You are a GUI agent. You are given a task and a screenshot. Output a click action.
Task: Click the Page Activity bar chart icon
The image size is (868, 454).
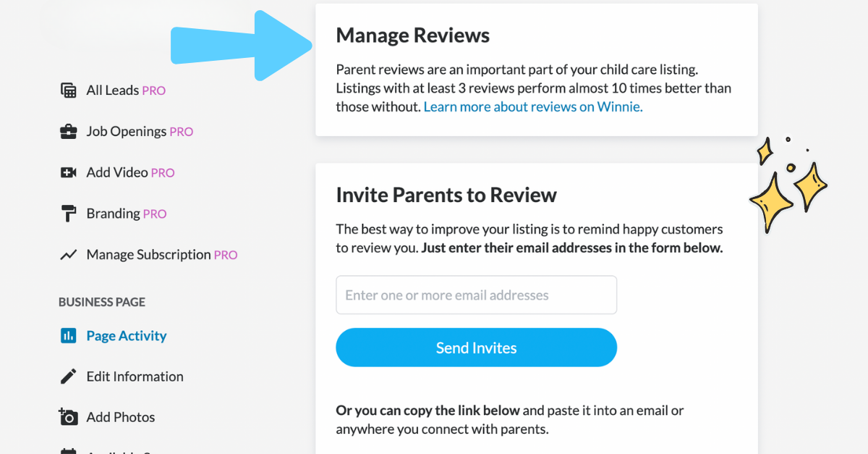click(69, 336)
